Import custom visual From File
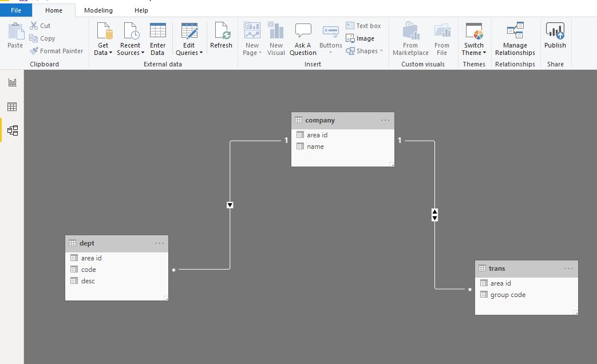This screenshot has height=364, width=597. [x=442, y=39]
